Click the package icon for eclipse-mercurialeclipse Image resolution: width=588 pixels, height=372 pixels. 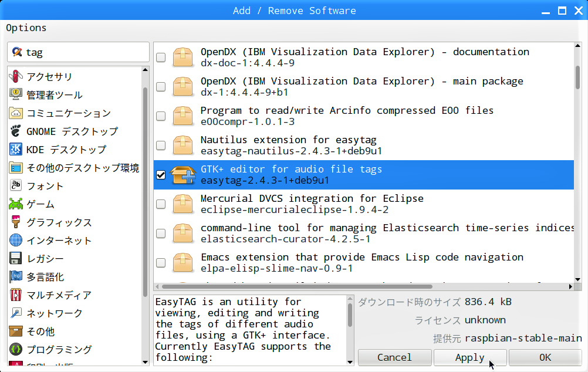coord(183,204)
